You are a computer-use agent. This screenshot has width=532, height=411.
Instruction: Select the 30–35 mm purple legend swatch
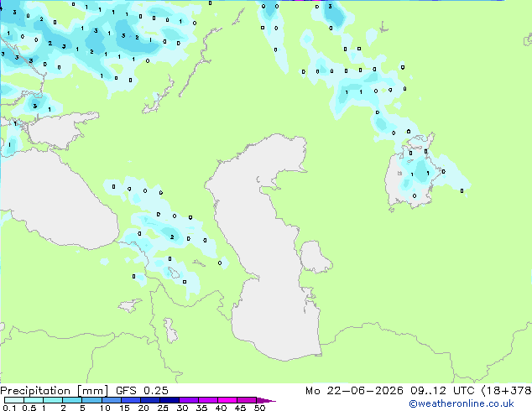188,400
